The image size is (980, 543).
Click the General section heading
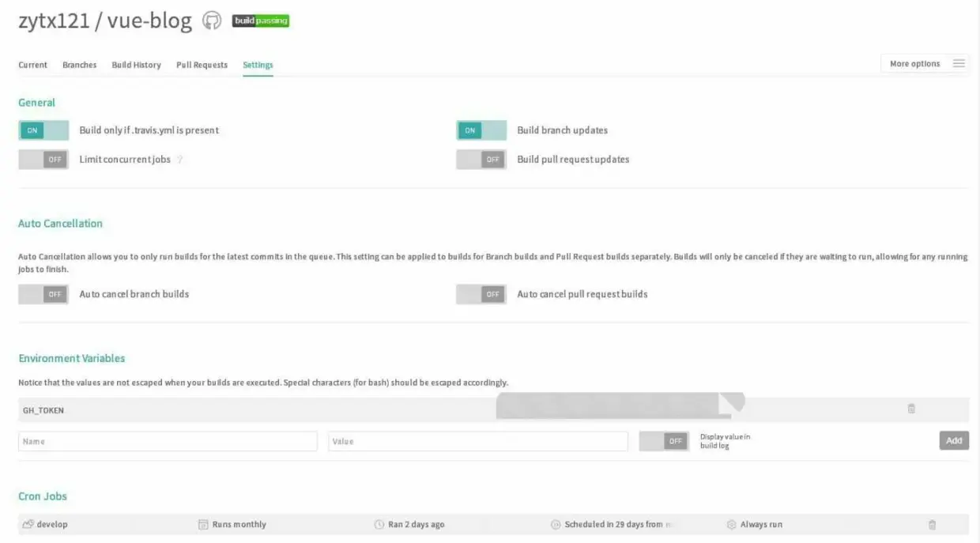click(36, 103)
